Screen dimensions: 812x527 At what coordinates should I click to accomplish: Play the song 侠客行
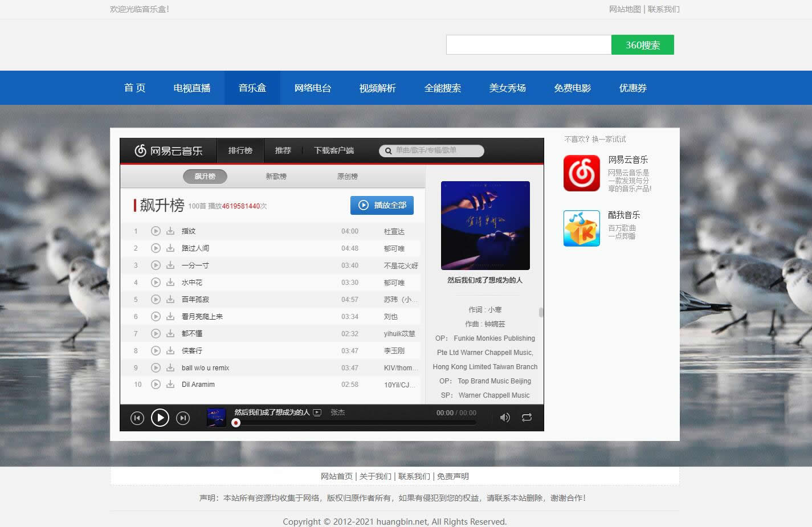tap(156, 351)
